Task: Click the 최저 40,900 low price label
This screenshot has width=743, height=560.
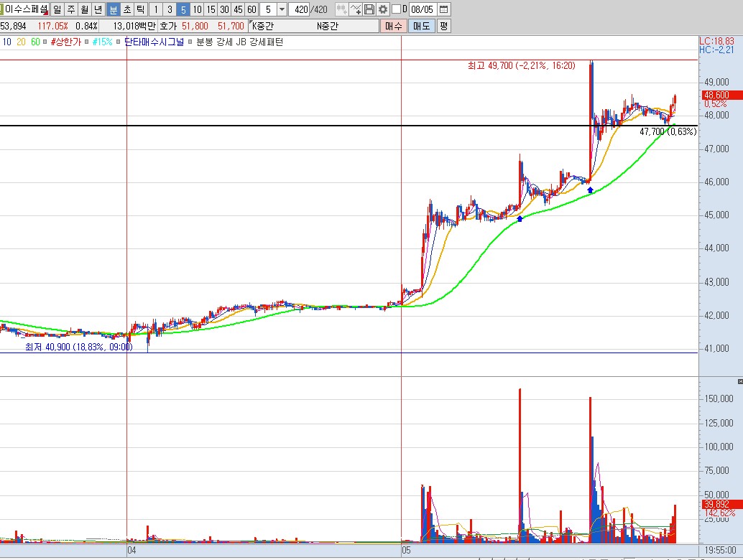Action: tap(78, 347)
